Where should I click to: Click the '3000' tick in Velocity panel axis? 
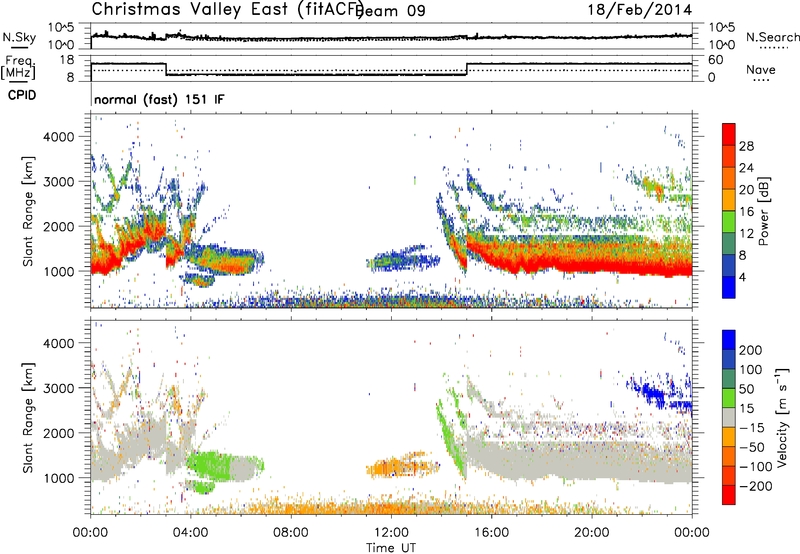point(58,388)
